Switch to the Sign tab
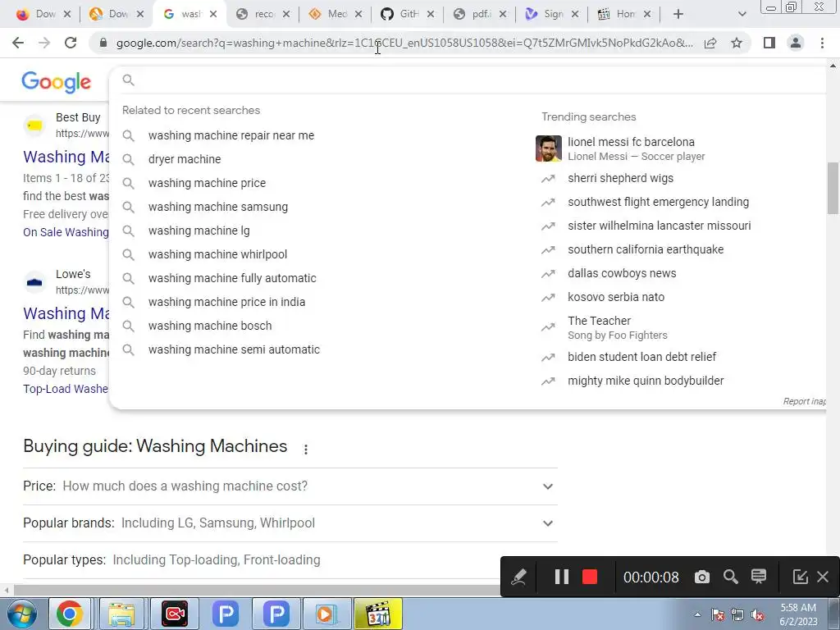Viewport: 840px width, 630px height. point(552,14)
